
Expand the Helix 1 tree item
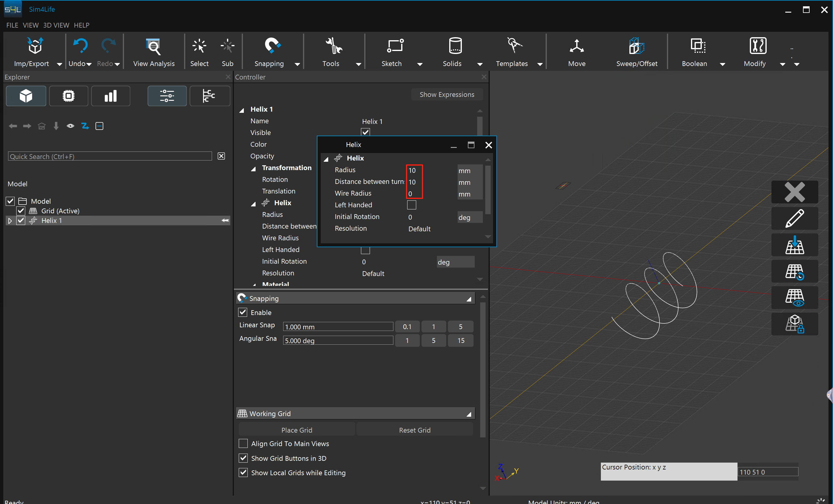pos(10,220)
